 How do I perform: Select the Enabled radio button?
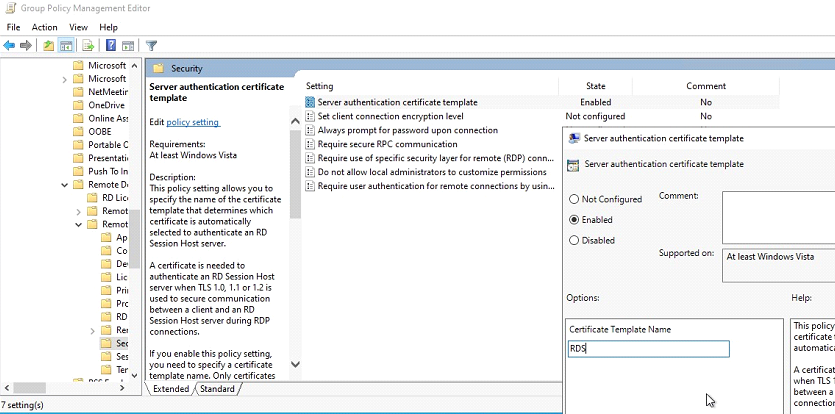(x=574, y=220)
